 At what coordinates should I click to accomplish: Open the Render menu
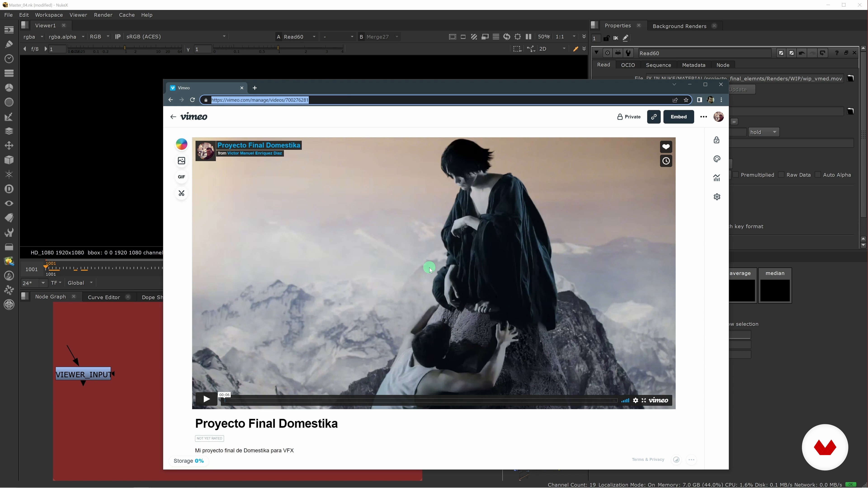pos(103,15)
